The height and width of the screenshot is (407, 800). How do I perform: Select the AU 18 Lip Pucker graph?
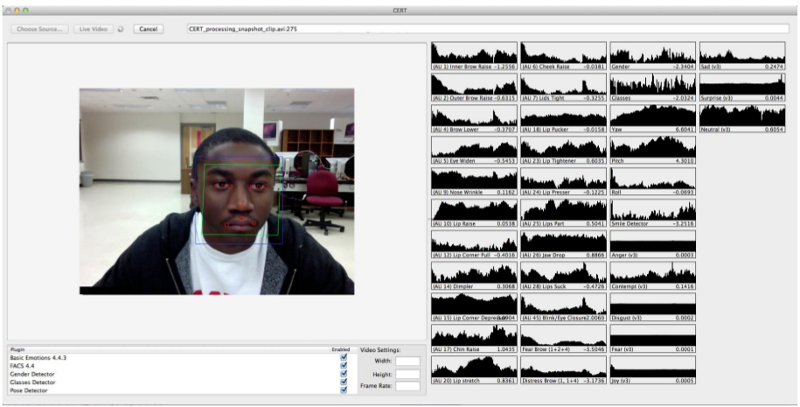pos(563,119)
